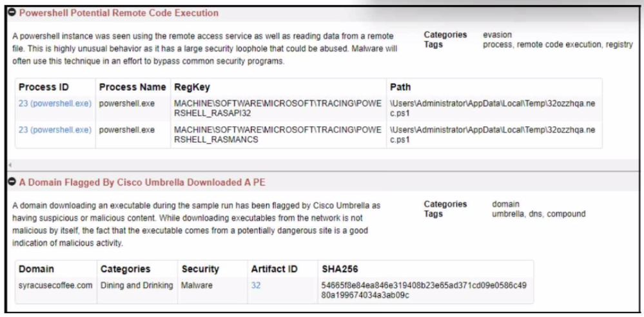Image resolution: width=644 pixels, height=317 pixels.
Task: Click the Domain Flagged By Cisco Umbrella title
Action: [x=142, y=182]
